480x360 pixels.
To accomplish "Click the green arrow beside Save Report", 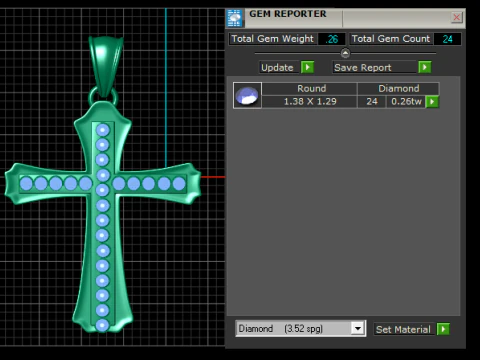I will pos(425,67).
